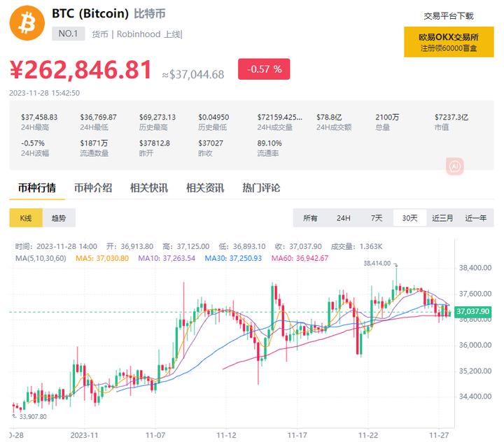Click the 收: 37,037.90 close readout
The image size is (504, 442).
coord(298,247)
